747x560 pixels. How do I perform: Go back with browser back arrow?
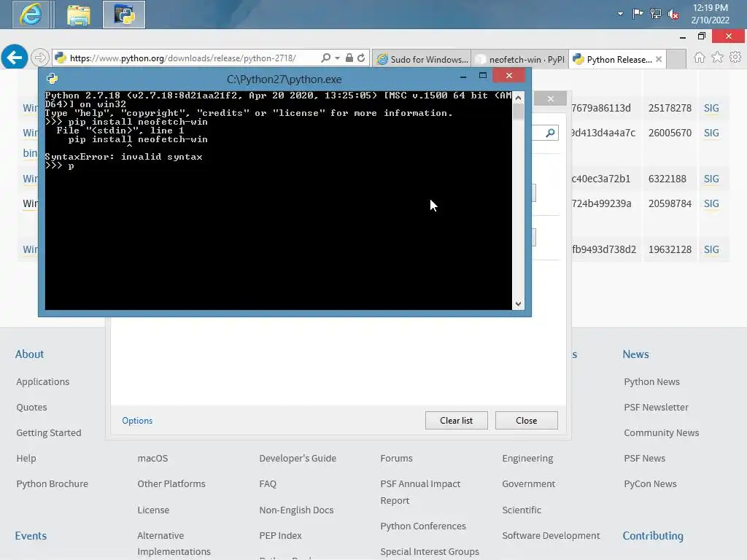coord(15,58)
